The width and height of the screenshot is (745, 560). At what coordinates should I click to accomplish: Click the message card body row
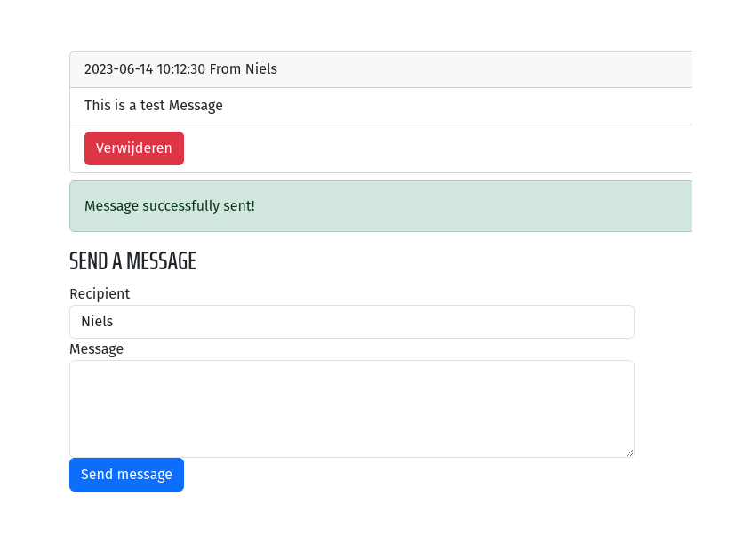tap(381, 106)
